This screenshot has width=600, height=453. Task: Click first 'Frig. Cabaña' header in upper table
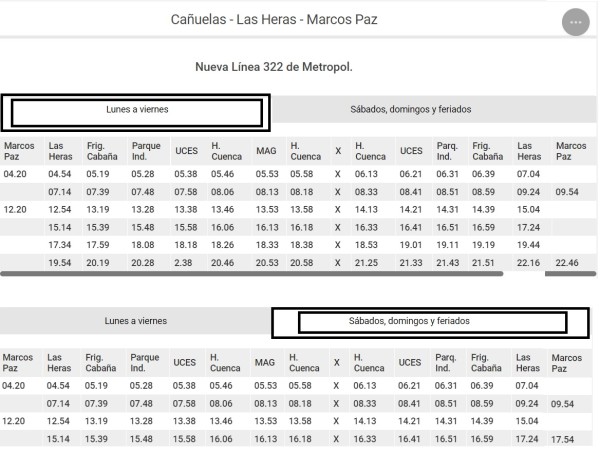point(99,151)
